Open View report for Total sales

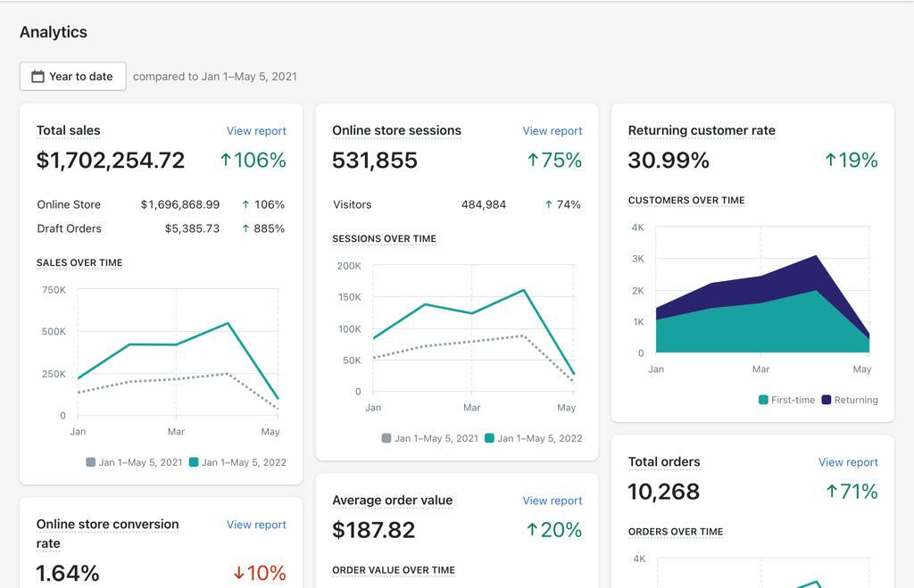coord(256,130)
